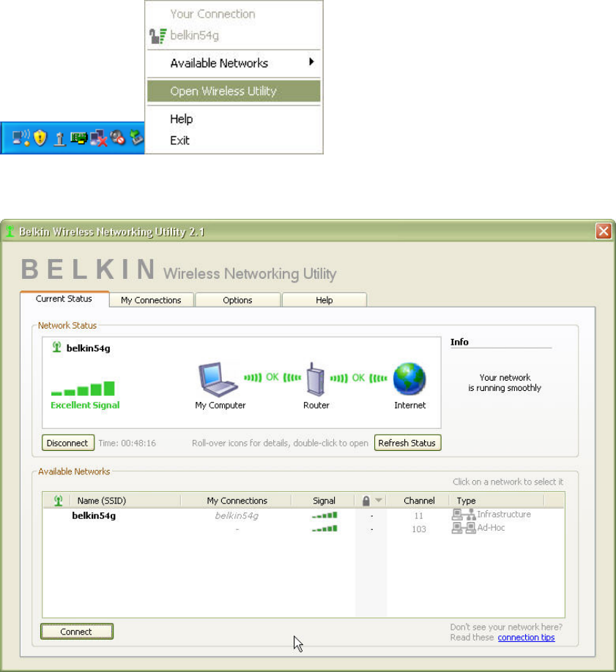
Task: Click the green signal strength bars in Network Status
Action: 83,388
